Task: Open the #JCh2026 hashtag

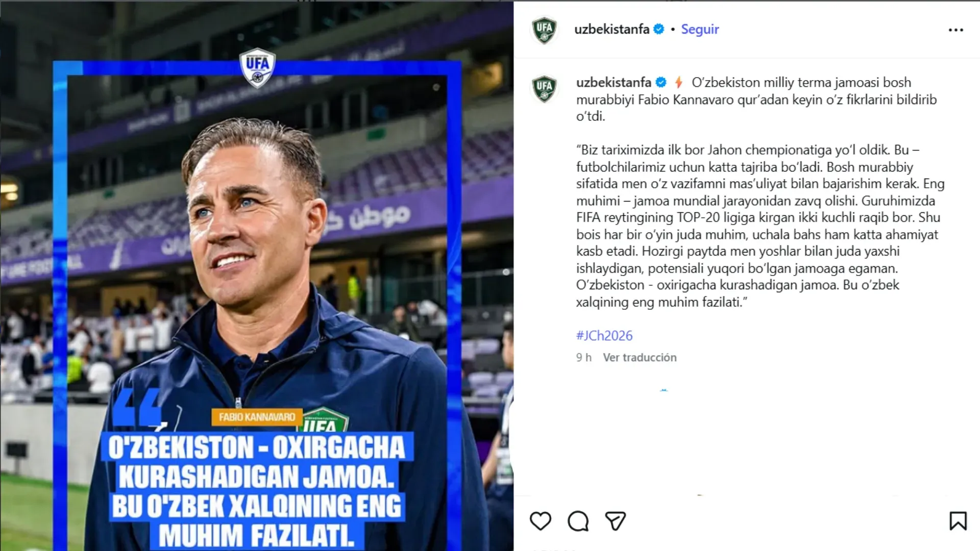Action: pyautogui.click(x=604, y=335)
